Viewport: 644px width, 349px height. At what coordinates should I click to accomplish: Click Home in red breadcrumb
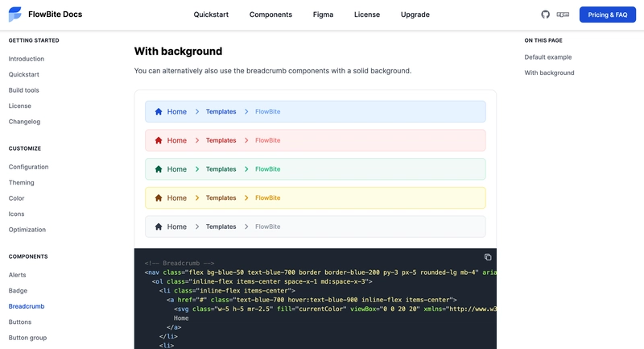tap(176, 140)
